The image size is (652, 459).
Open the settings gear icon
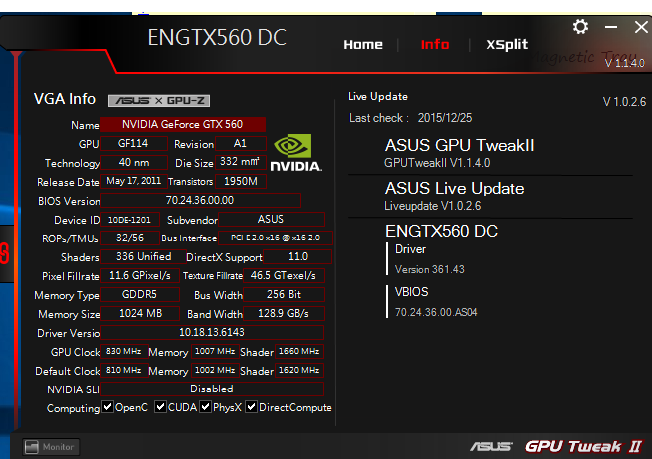580,27
